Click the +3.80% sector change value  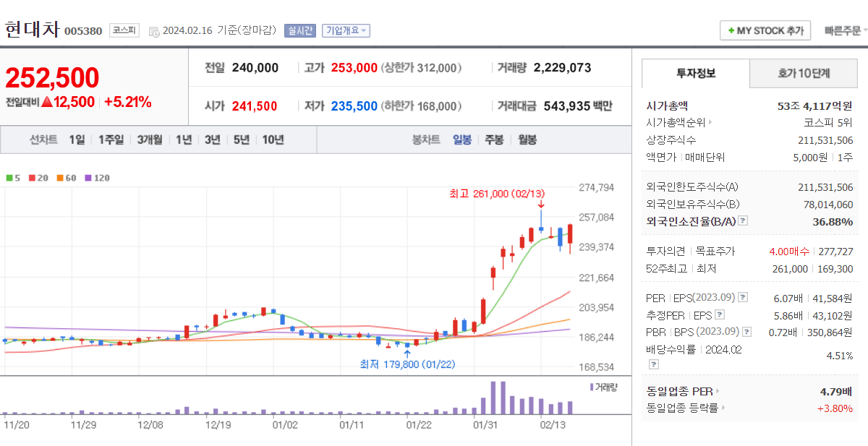(x=835, y=408)
